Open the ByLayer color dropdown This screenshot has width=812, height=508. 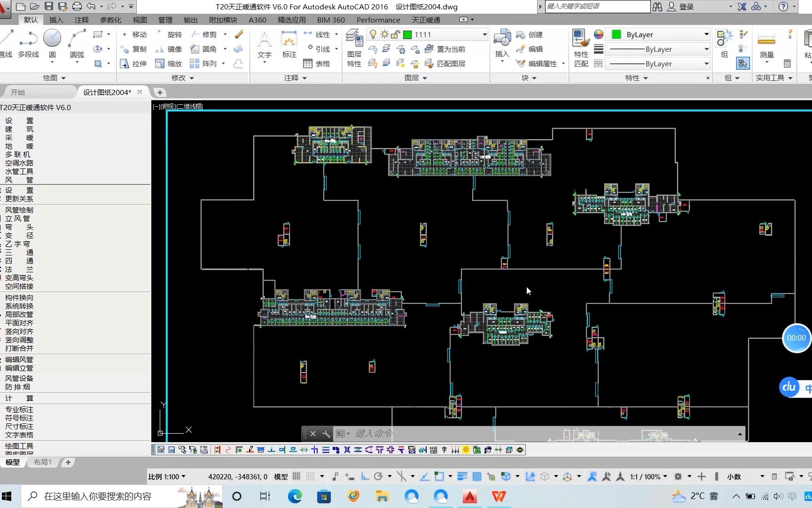pyautogui.click(x=706, y=34)
